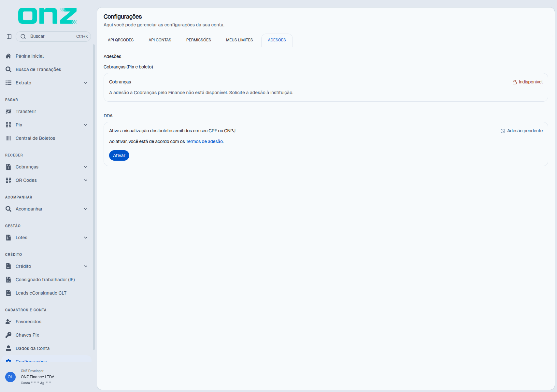Click the Buscar search field
This screenshot has height=392, width=557.
53,36
